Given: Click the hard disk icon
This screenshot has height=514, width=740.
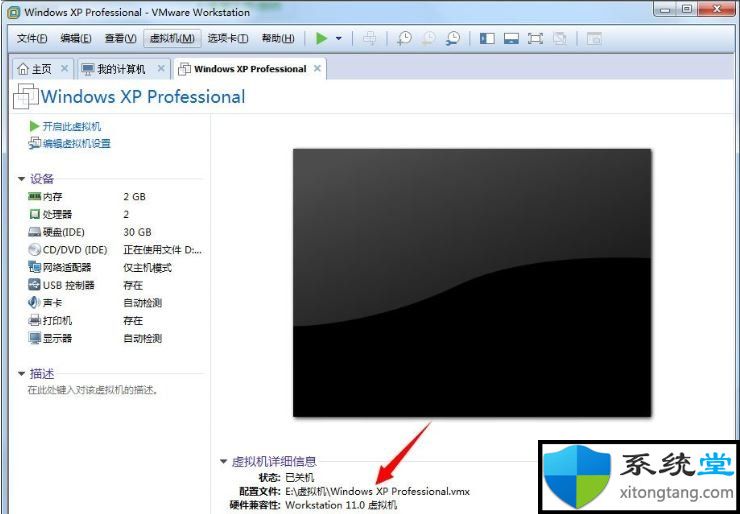Looking at the screenshot, I should [x=34, y=232].
